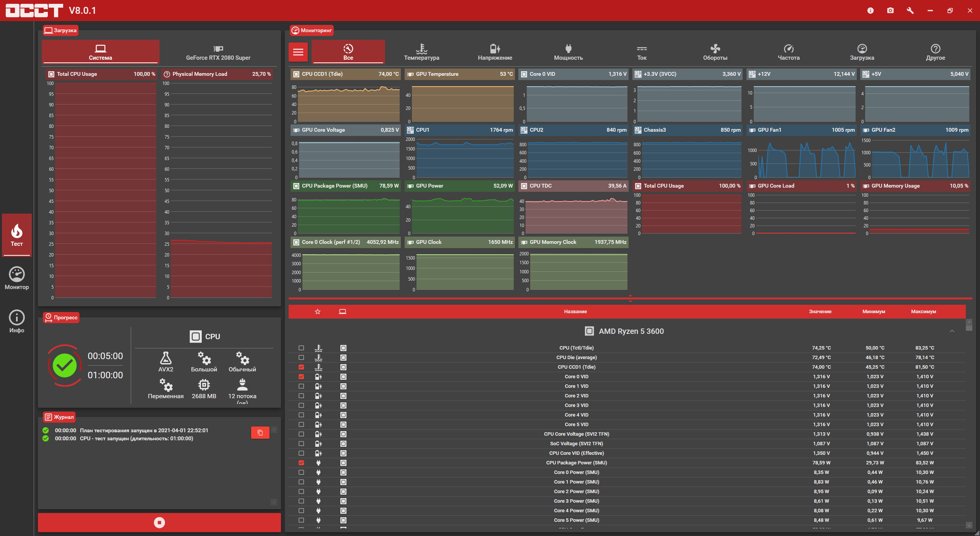980x536 pixels.
Task: Expand the AMD Ryzen 5 3600 sensor list
Action: coord(952,331)
